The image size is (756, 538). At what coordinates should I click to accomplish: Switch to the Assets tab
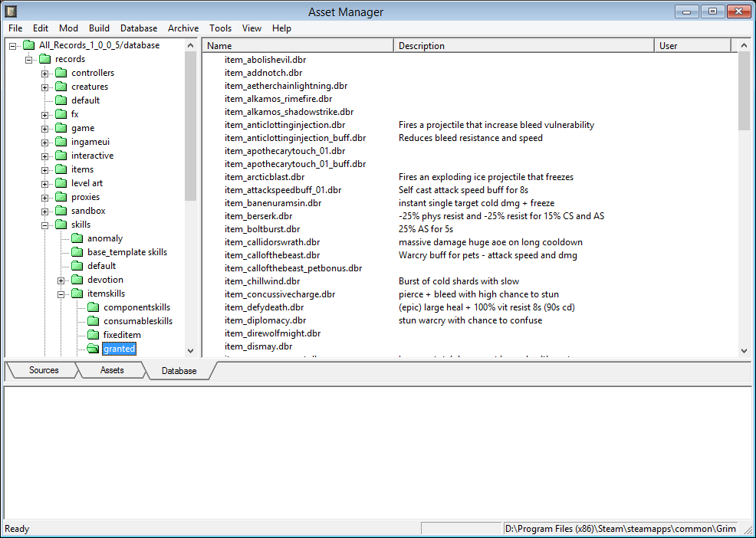pos(111,370)
